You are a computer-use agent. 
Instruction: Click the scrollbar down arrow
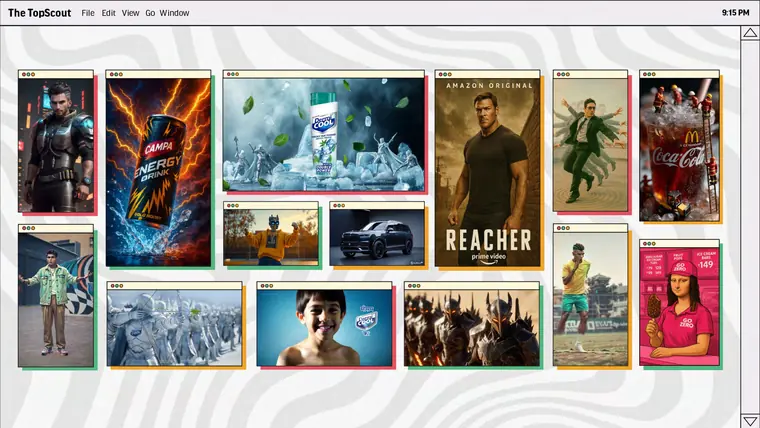pyautogui.click(x=750, y=421)
